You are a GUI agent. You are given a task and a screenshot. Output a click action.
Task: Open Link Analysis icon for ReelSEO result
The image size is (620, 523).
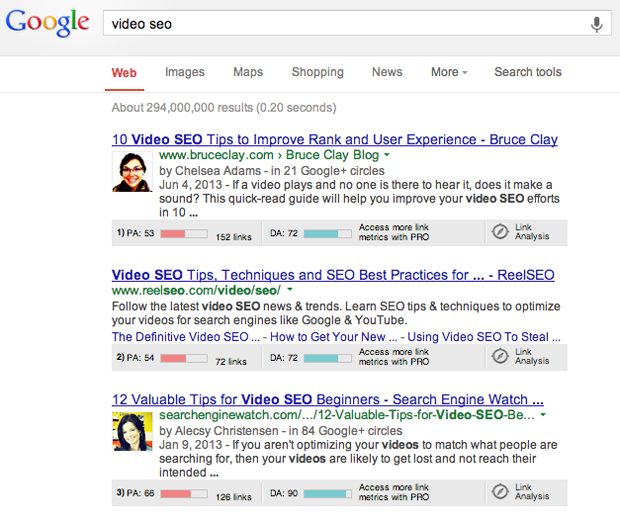coord(500,357)
